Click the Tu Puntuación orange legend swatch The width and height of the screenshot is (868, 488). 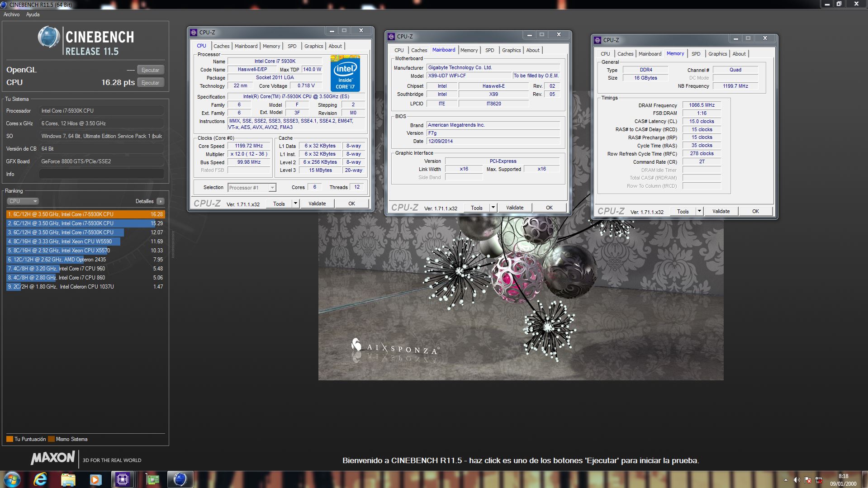click(9, 439)
